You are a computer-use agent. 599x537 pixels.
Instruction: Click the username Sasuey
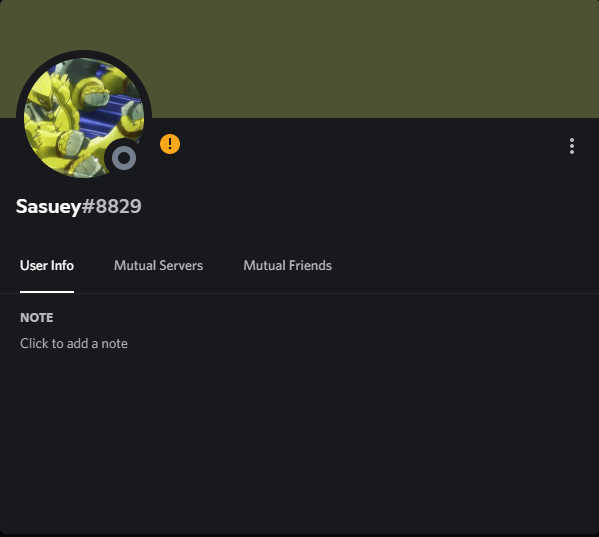click(x=48, y=207)
